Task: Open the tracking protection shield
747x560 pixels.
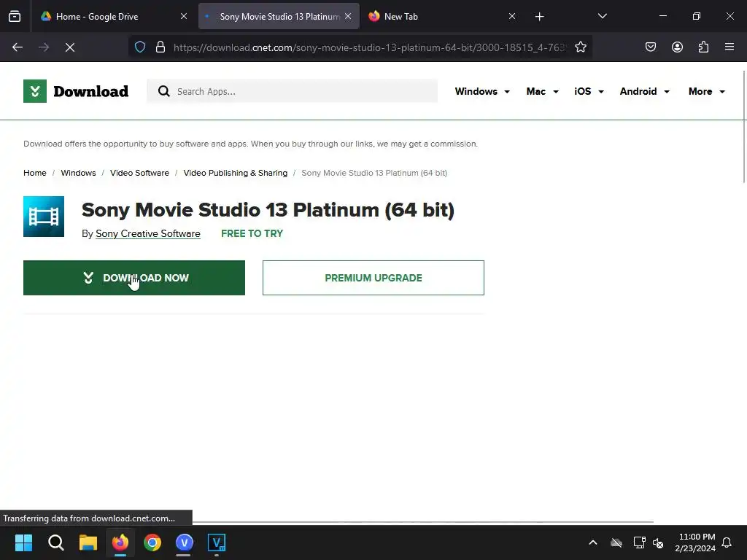Action: click(140, 47)
